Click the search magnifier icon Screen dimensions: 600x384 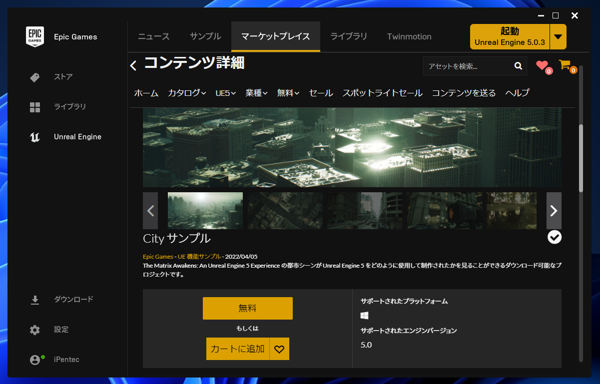tap(518, 66)
